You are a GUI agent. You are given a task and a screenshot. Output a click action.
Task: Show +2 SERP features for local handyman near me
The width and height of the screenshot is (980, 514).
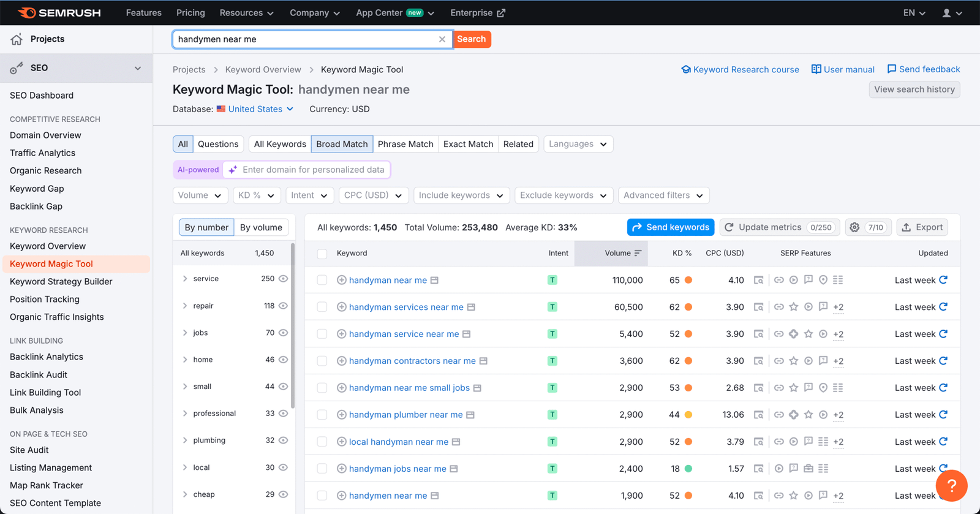839,442
